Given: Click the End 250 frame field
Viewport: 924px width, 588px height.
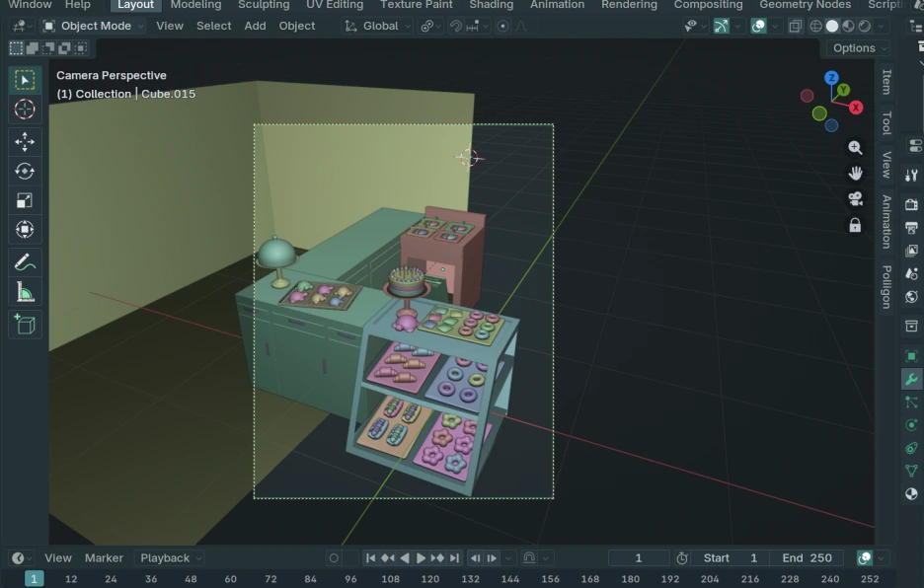Looking at the screenshot, I should pos(807,558).
